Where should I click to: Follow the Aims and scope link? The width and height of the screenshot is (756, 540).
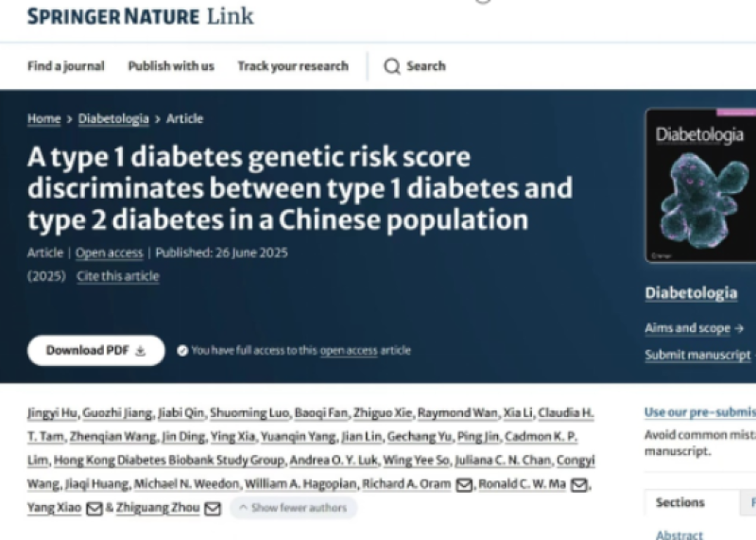pyautogui.click(x=694, y=328)
